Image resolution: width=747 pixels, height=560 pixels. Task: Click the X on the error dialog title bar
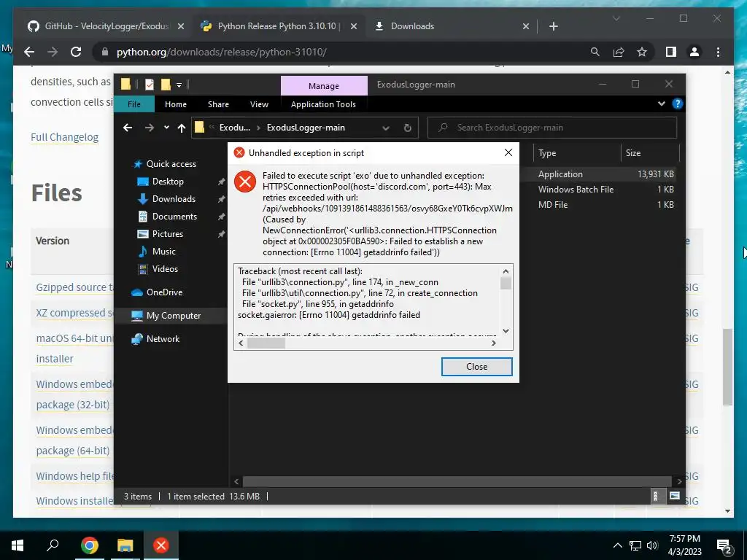508,152
